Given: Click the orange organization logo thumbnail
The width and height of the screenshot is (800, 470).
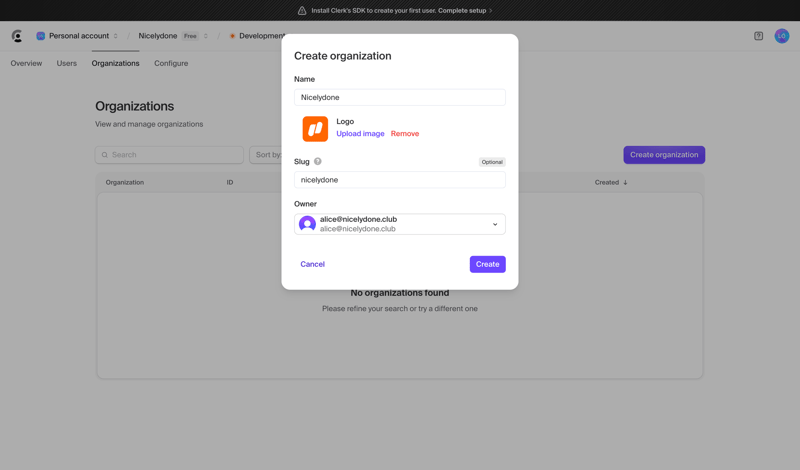Looking at the screenshot, I should point(315,129).
